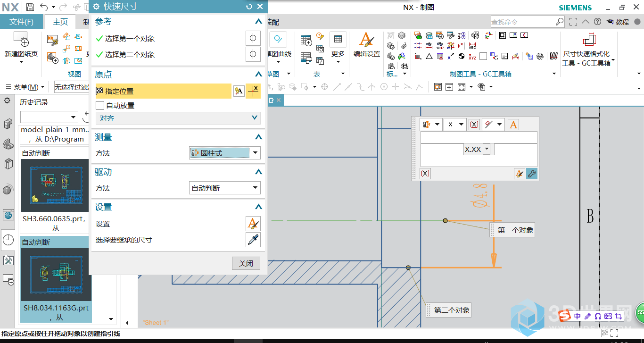Click the inherit dimension eyedropper icon
The height and width of the screenshot is (343, 644).
[253, 240]
